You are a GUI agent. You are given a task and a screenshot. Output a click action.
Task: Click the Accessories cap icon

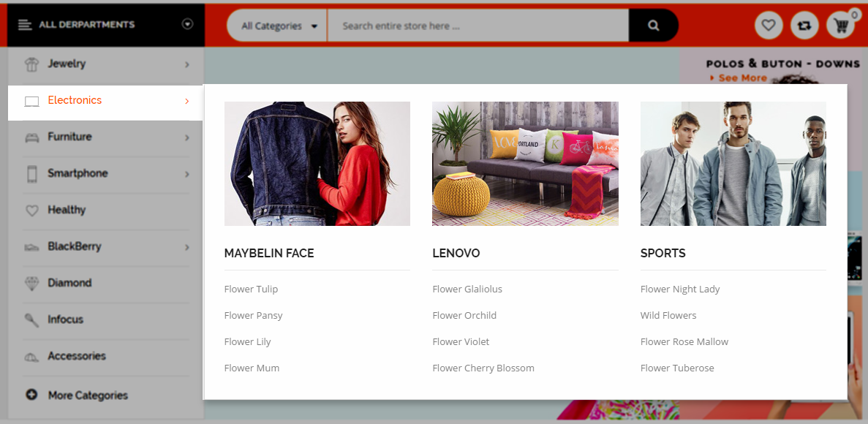tap(31, 357)
